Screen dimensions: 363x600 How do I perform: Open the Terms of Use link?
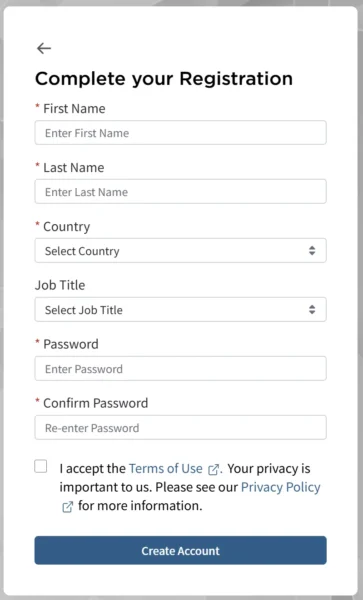click(x=166, y=468)
